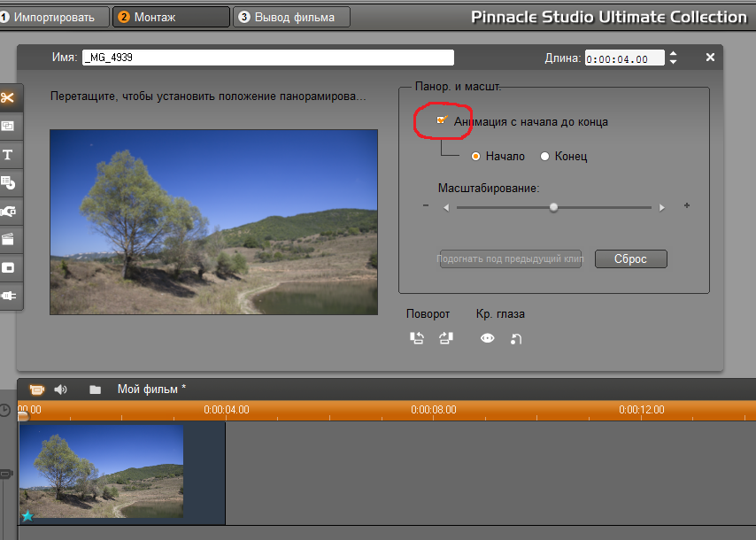Open the clapperboard SmartMovie tool
The height and width of the screenshot is (540, 756).
click(x=8, y=239)
